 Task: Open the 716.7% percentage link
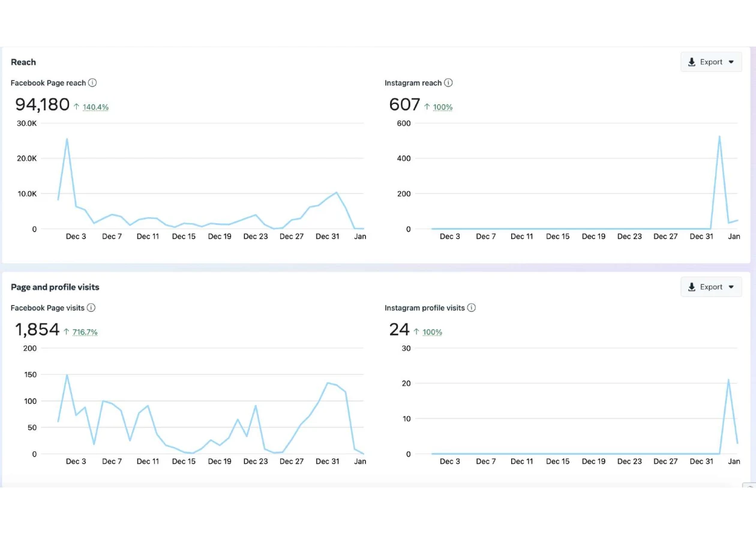tap(86, 332)
